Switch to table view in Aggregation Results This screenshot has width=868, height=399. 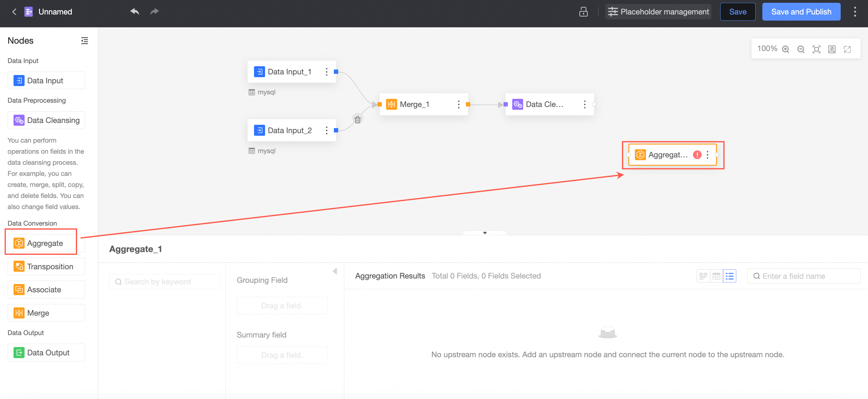coord(716,276)
